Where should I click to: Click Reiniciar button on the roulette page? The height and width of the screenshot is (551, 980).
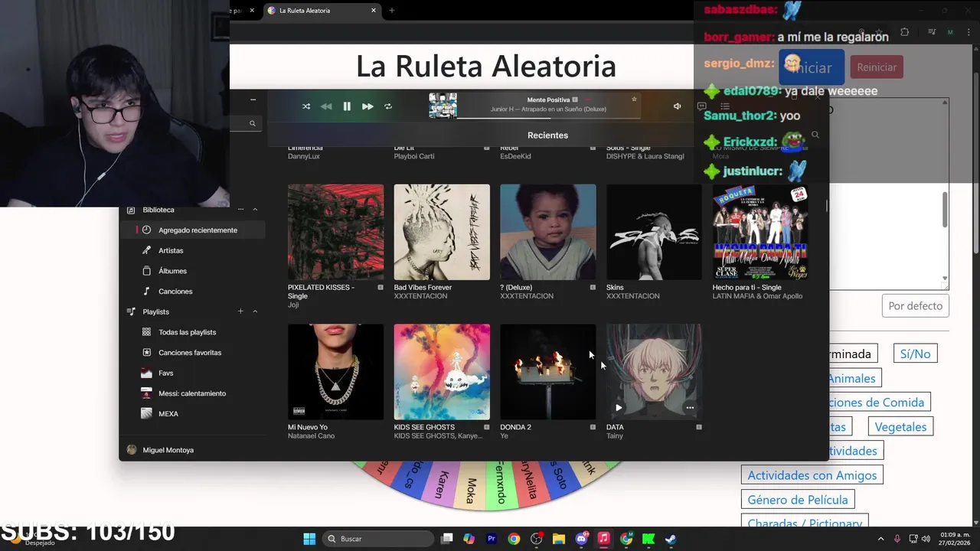point(877,67)
